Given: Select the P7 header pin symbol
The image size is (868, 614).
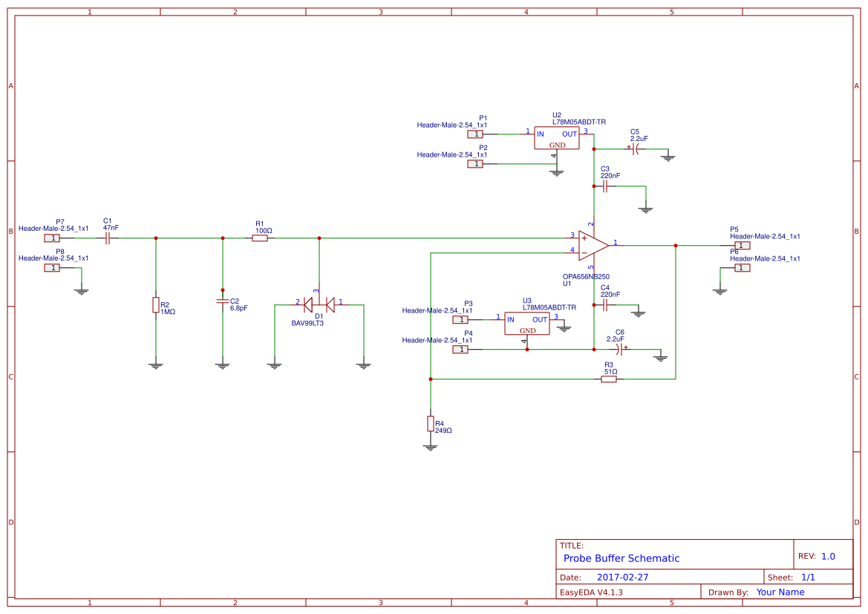Looking at the screenshot, I should point(53,237).
